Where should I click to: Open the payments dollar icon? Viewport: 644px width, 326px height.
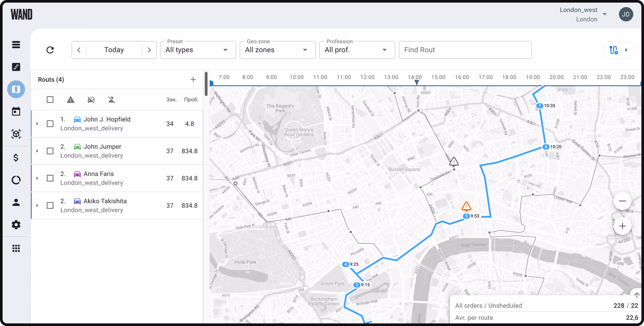16,157
